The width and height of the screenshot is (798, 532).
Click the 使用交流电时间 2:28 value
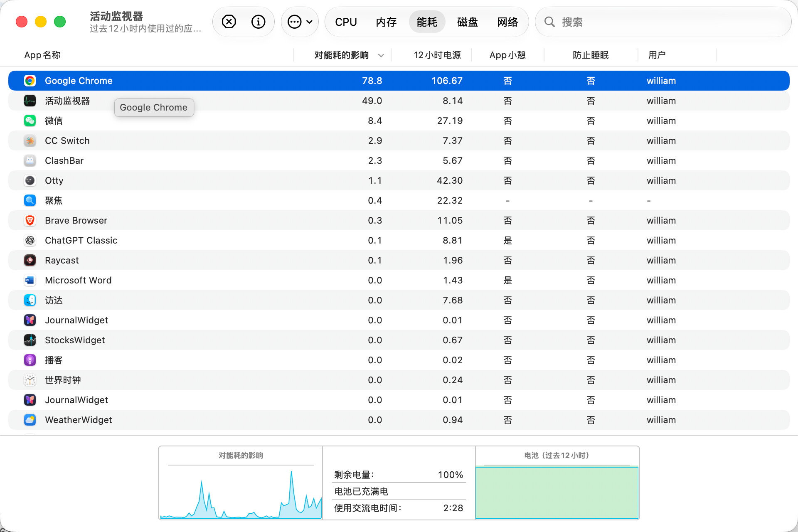[x=453, y=508]
